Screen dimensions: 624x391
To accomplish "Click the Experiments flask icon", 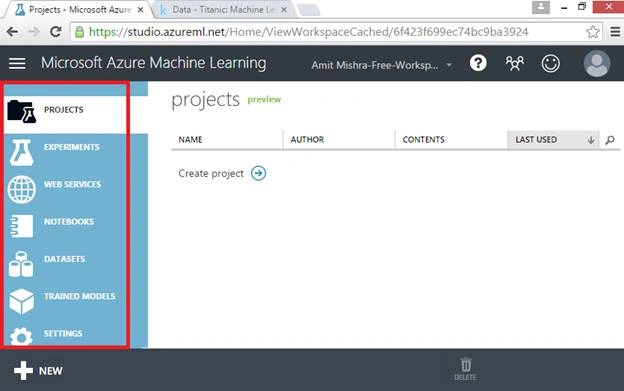I will point(21,152).
